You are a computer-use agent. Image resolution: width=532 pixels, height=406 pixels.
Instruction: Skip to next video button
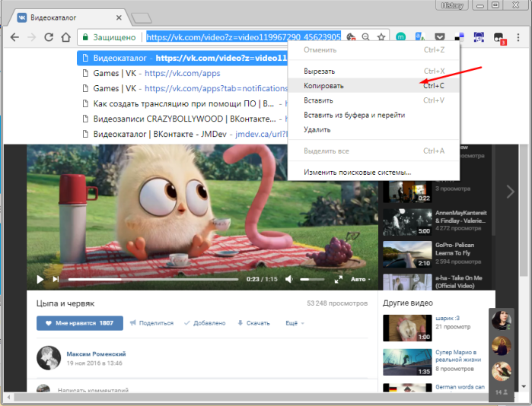[x=56, y=279]
